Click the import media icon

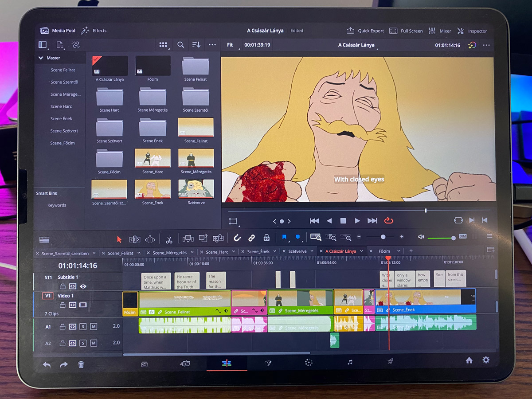59,45
